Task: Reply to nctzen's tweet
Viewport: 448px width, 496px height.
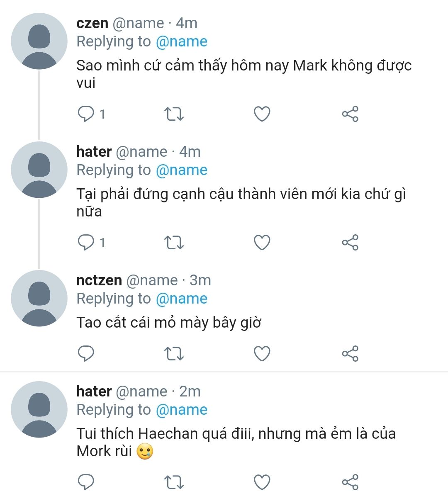Action: pos(86,353)
